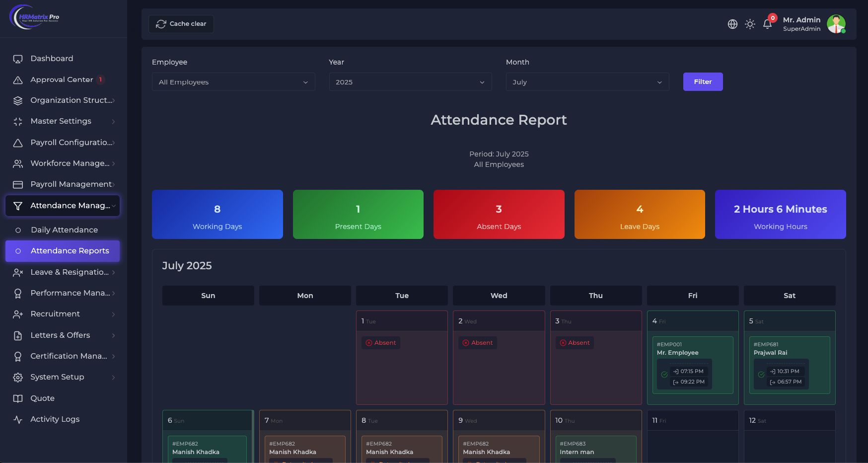Expand the Master Settings menu chevron

click(113, 122)
